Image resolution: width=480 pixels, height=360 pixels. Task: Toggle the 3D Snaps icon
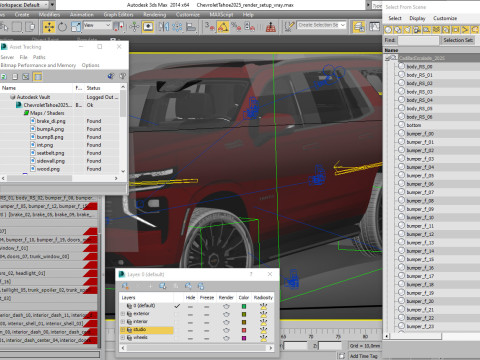(x=210, y=27)
